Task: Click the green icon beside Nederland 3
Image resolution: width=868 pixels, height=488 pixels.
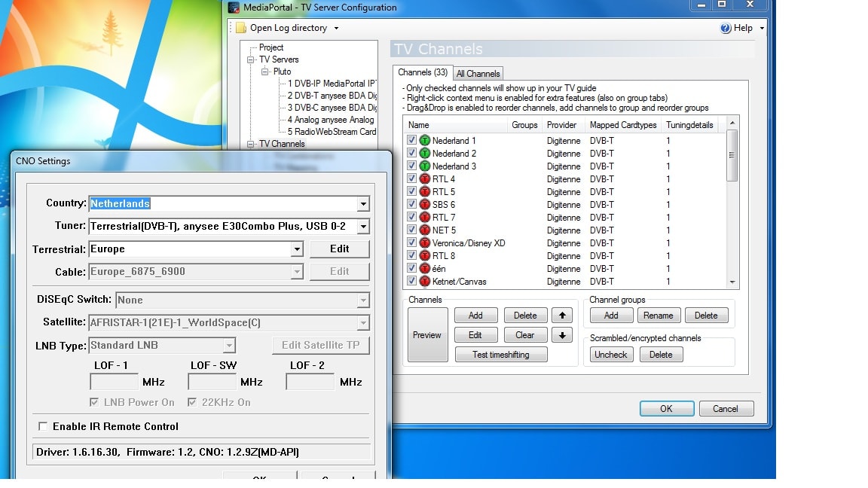Action: pyautogui.click(x=425, y=166)
